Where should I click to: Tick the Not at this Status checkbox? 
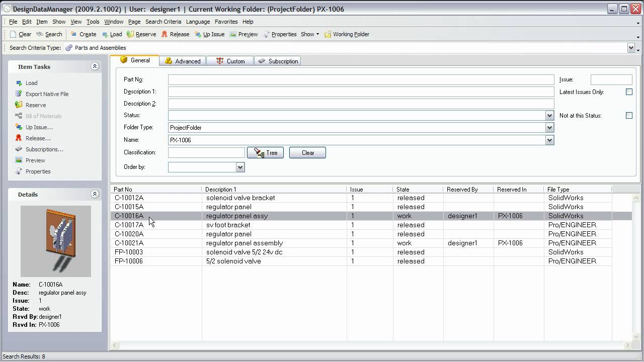[629, 116]
